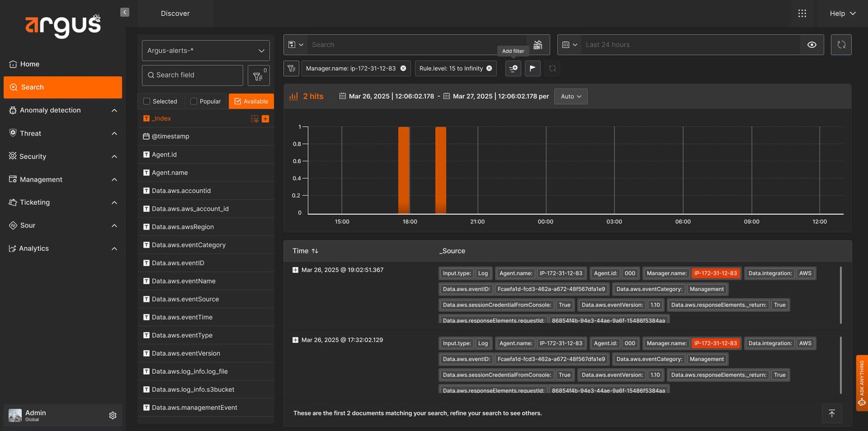Click the Ask Anything side button
The image size is (868, 431).
click(861, 383)
